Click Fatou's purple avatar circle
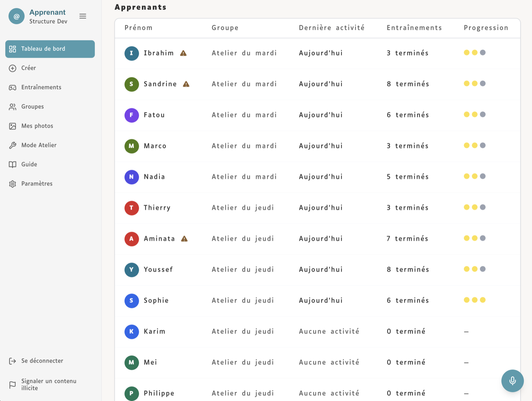Screen dimensions: 532x401 131,115
